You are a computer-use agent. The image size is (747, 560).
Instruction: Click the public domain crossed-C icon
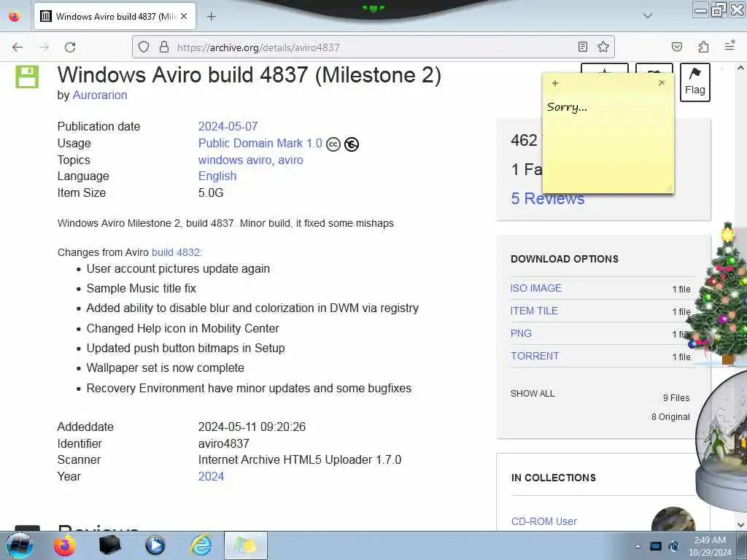tap(352, 144)
